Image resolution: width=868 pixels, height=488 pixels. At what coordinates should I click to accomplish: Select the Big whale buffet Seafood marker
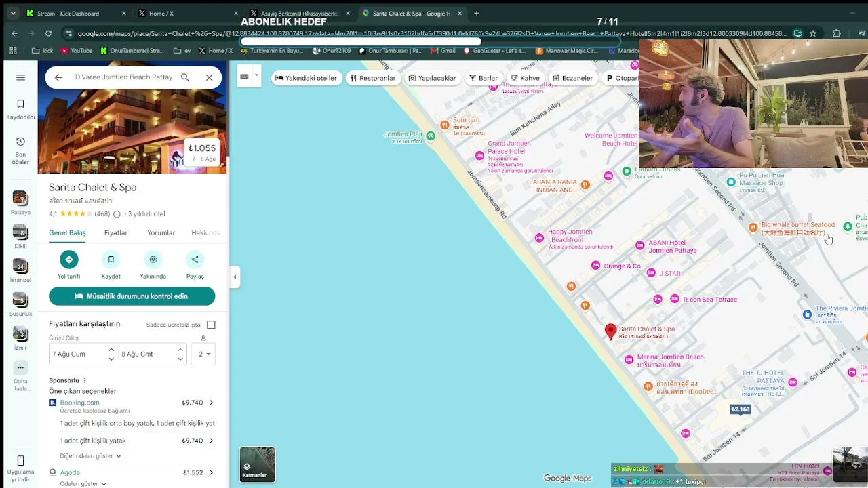click(x=753, y=228)
